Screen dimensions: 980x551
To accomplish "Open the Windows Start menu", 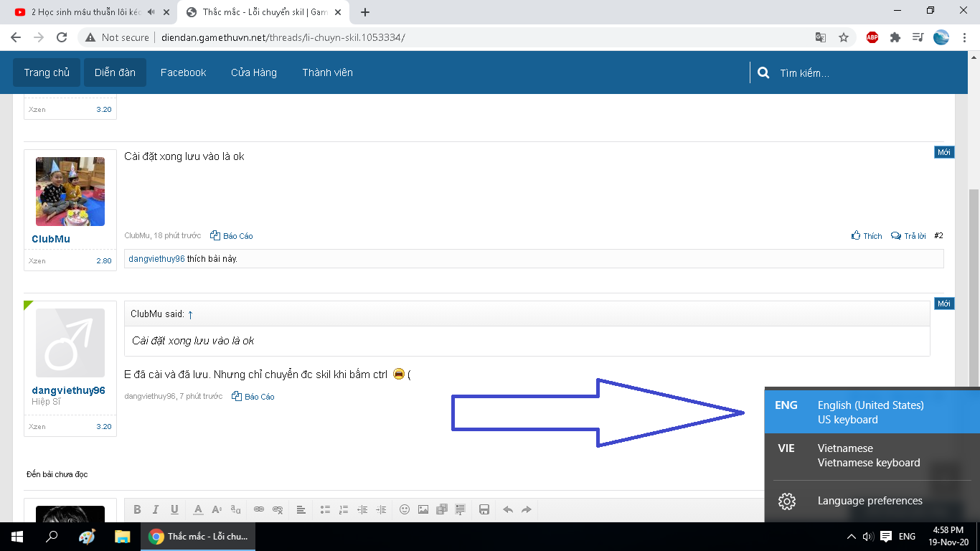I will [x=17, y=537].
